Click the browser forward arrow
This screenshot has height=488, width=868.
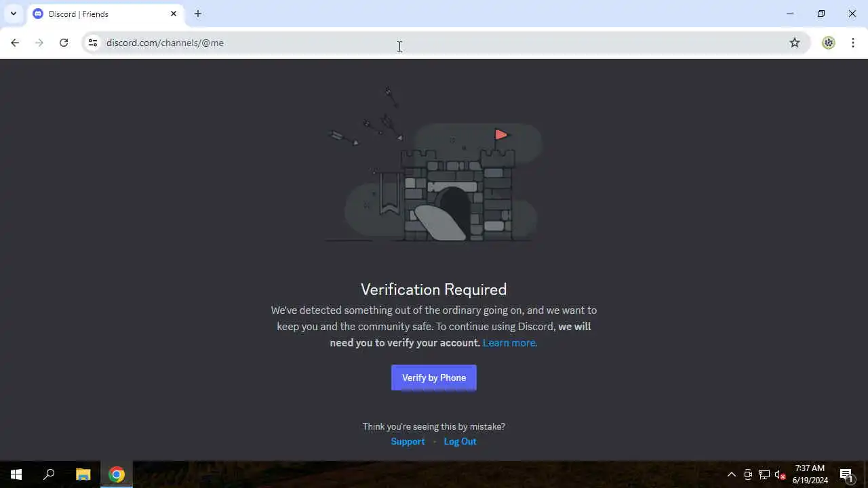tap(39, 43)
